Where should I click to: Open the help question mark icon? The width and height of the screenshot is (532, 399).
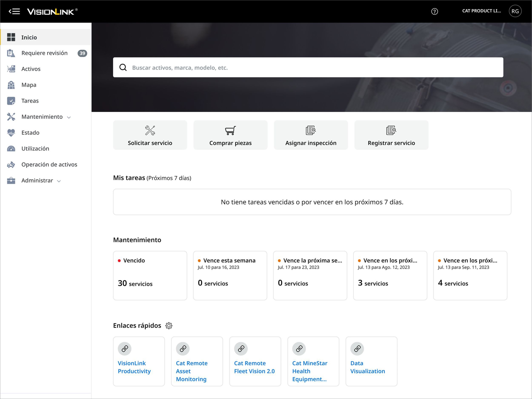tap(434, 11)
